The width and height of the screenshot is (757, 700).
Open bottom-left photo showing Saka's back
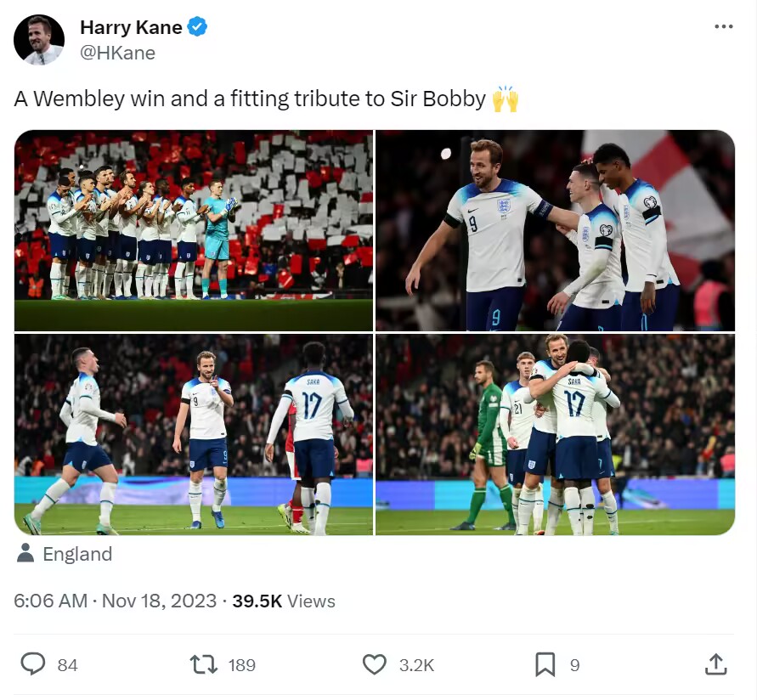pos(194,434)
